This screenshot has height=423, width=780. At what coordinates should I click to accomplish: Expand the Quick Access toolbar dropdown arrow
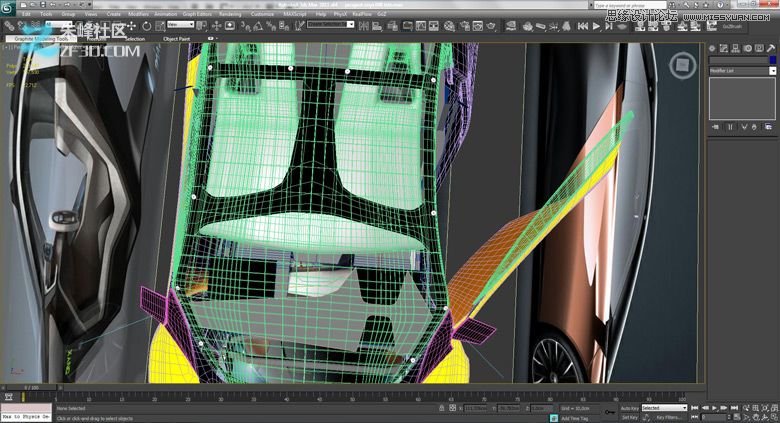91,4
